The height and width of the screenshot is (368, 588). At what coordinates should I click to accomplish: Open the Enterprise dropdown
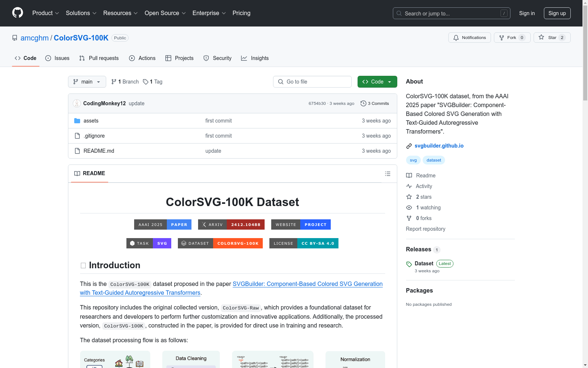(209, 13)
